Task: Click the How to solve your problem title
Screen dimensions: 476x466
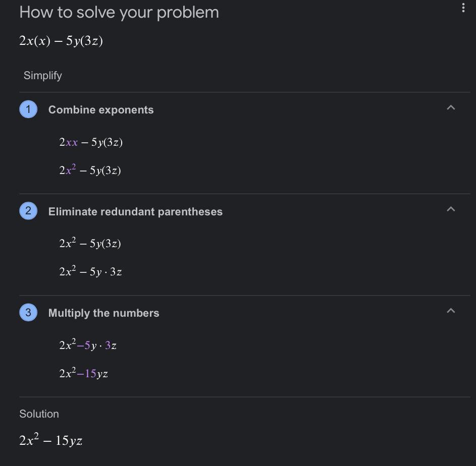Action: [119, 13]
